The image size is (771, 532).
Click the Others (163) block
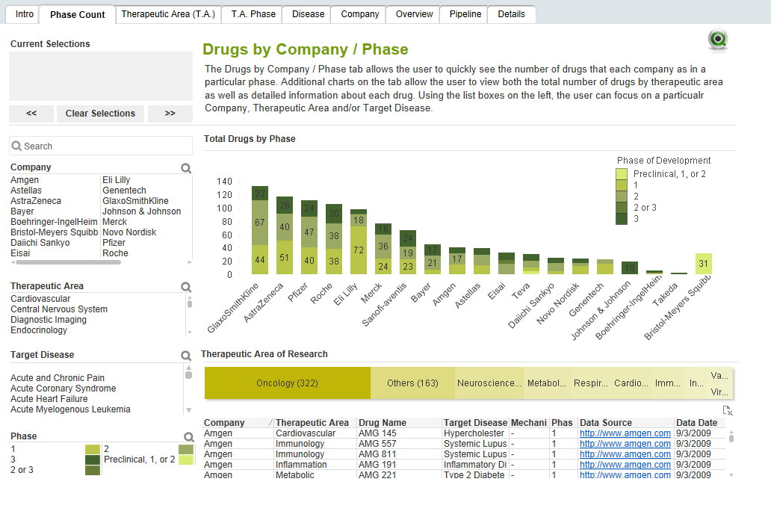[x=412, y=383]
